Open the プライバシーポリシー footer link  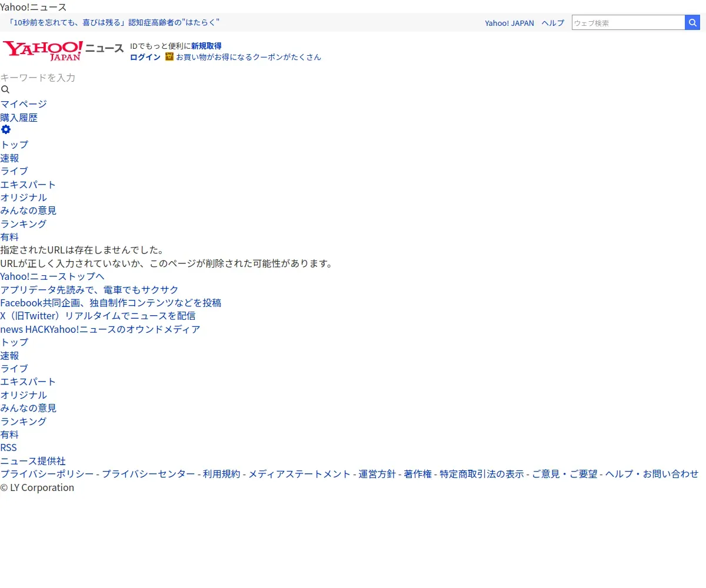[47, 474]
